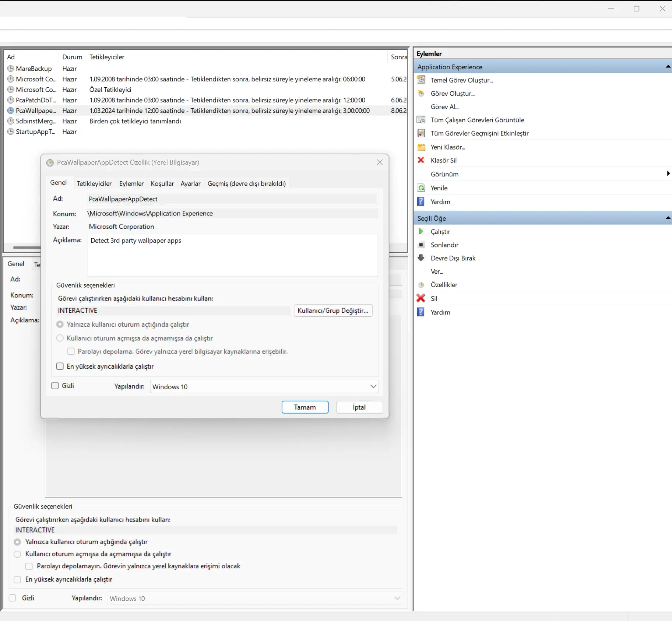Click the Yardım icon under Seçili Öğe
Image resolution: width=672 pixels, height=621 pixels.
[x=421, y=312]
